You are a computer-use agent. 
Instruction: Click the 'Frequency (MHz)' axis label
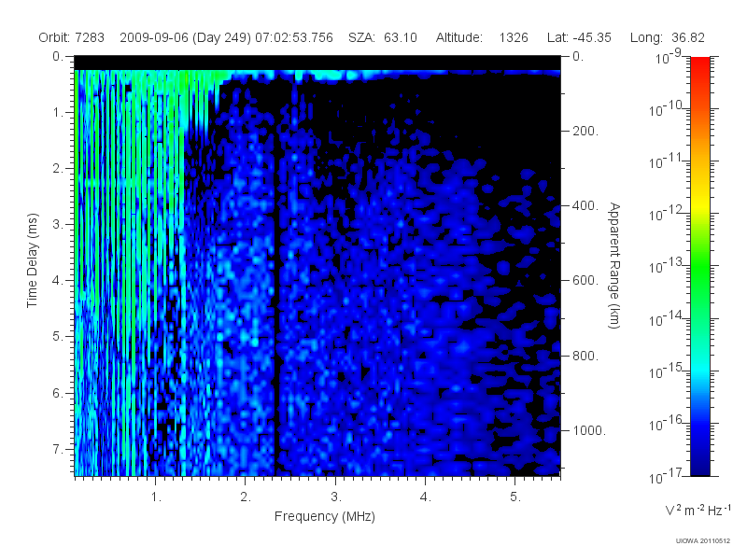click(324, 516)
